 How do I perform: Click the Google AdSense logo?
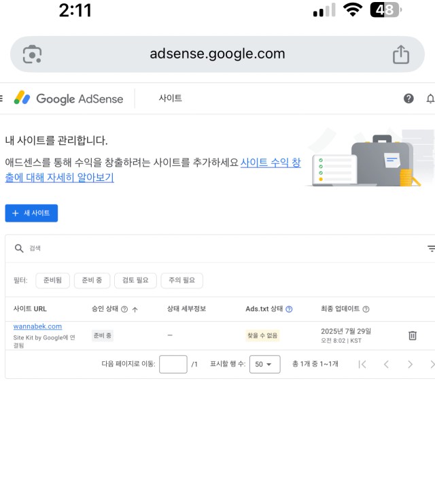tap(69, 99)
